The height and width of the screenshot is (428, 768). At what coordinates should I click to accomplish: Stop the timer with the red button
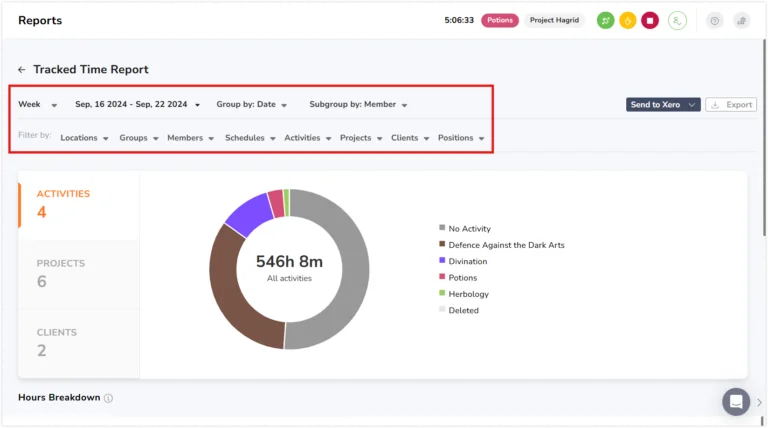(x=650, y=21)
